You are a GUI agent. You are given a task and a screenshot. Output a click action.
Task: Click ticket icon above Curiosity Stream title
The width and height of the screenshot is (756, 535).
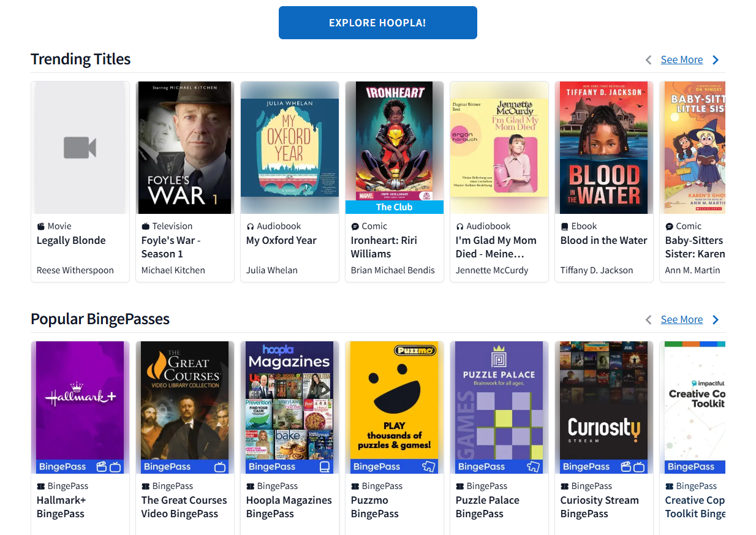565,486
